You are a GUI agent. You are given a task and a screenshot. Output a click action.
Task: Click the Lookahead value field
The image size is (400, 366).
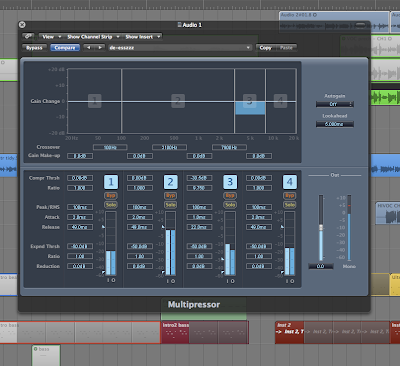[335, 124]
